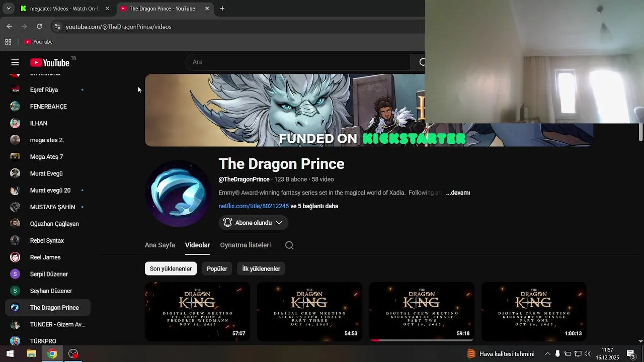Open Reel James subscription channel

point(48,257)
